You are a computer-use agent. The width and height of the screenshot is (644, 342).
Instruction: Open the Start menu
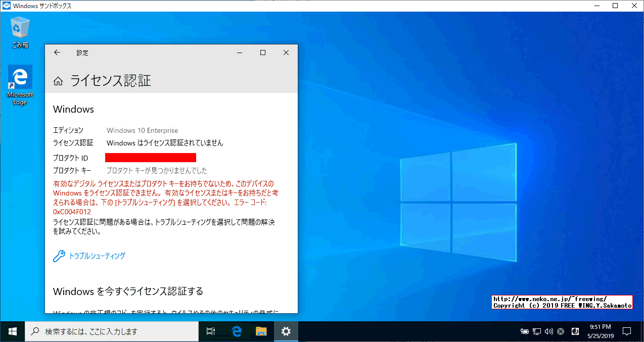tap(12, 331)
